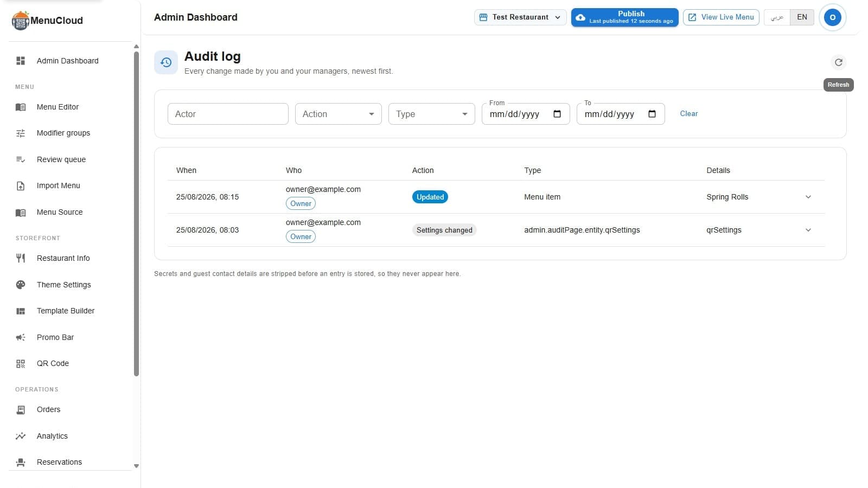Click Analytics label in sidebar
The image size is (868, 488).
click(52, 436)
